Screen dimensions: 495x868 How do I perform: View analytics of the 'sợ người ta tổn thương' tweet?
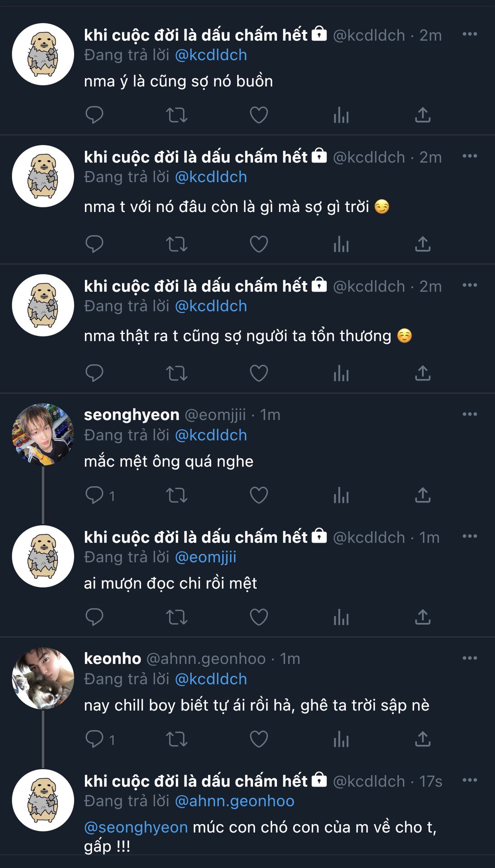click(341, 373)
